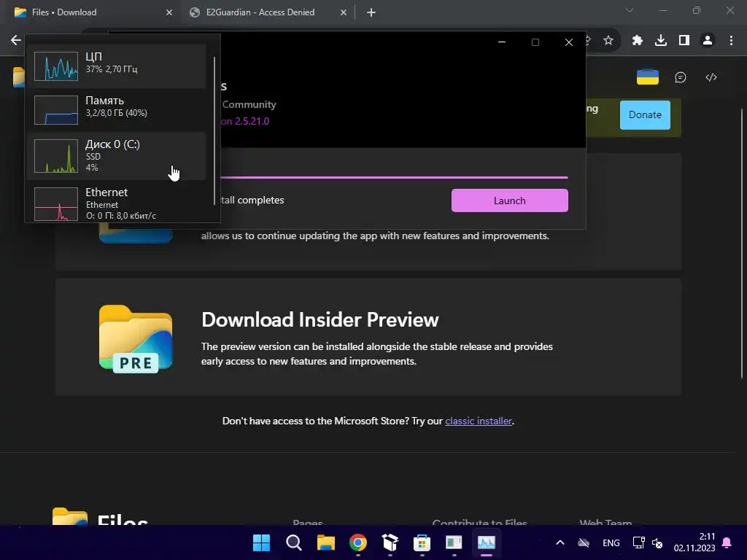Screen dimensions: 747x560
Task: Click the cloud sync tray icon
Action: pyautogui.click(x=584, y=542)
